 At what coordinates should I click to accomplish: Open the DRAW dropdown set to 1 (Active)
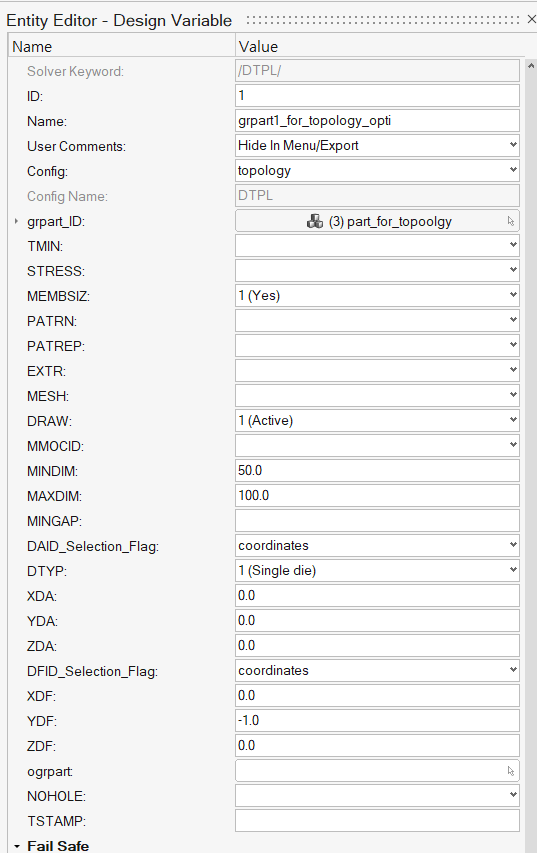coord(377,421)
